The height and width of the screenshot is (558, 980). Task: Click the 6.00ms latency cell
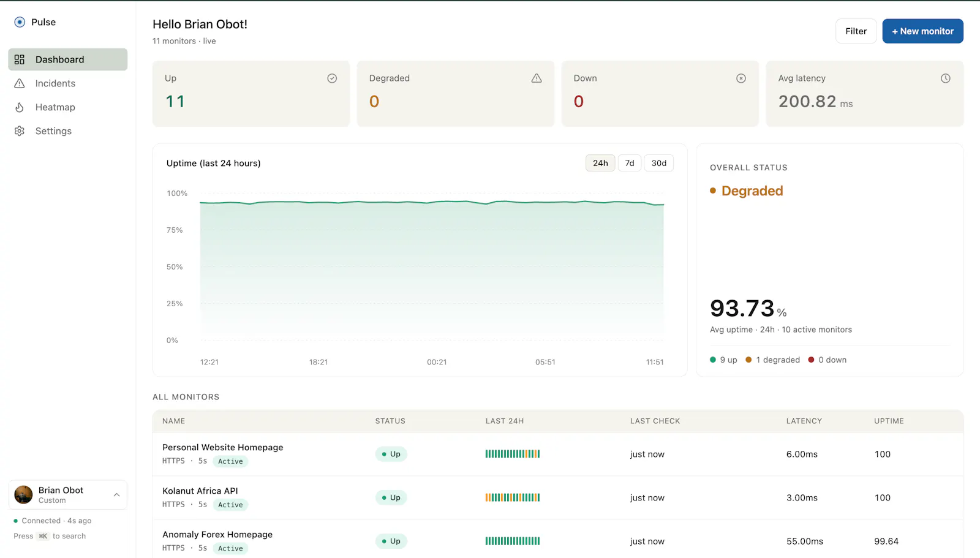point(802,454)
